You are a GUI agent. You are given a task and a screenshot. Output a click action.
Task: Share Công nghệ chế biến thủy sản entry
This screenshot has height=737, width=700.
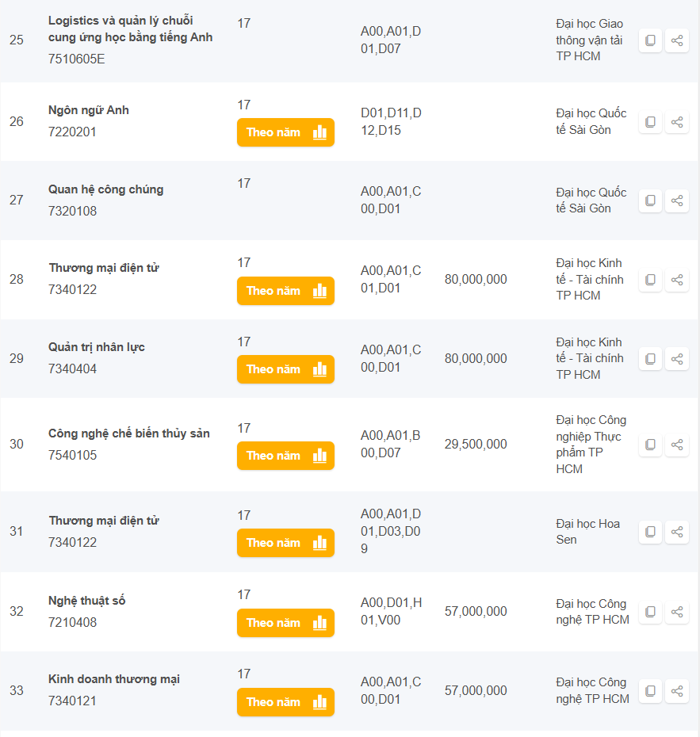pos(677,445)
